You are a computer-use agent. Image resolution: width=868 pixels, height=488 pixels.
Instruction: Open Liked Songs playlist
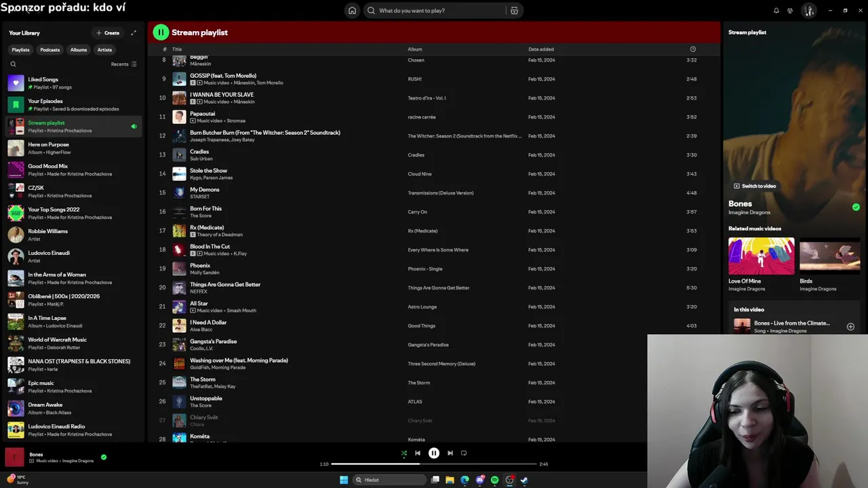pos(73,83)
